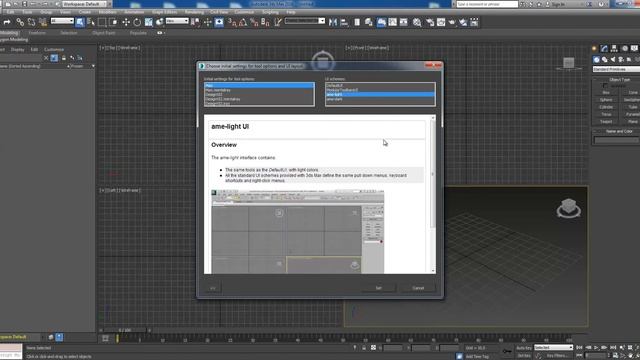Click the Rectangular Selection Region icon
The width and height of the screenshot is (640, 360).
102,22
